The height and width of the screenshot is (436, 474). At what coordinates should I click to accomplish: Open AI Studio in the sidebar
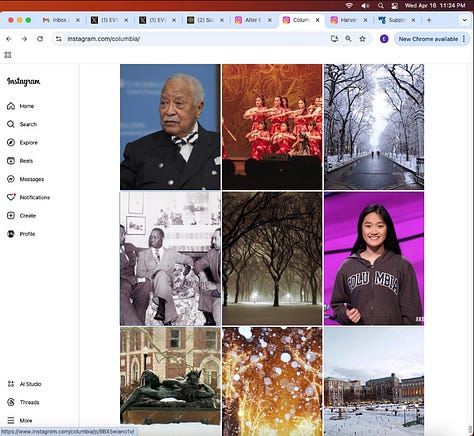click(24, 384)
